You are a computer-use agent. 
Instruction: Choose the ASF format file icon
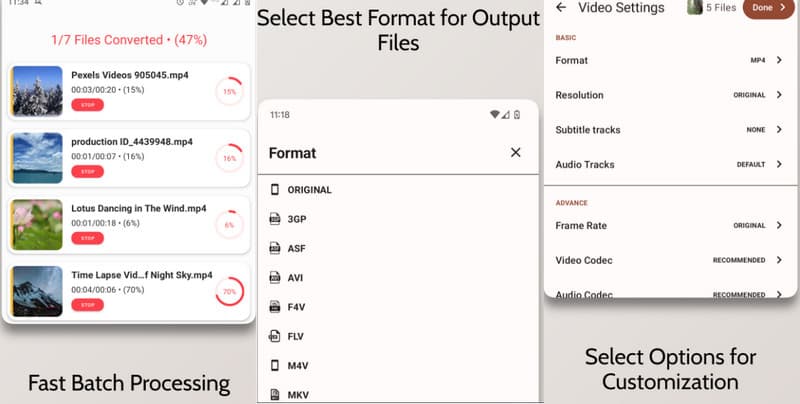[275, 247]
